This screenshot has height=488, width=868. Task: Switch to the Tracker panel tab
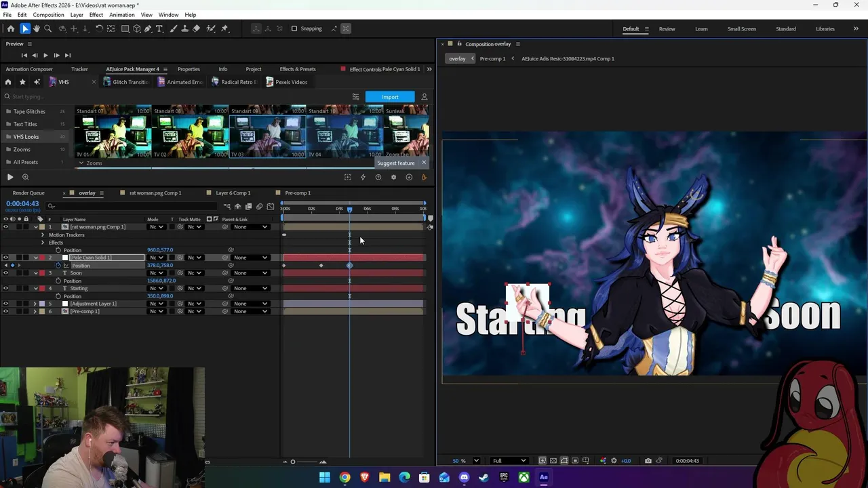pos(79,69)
